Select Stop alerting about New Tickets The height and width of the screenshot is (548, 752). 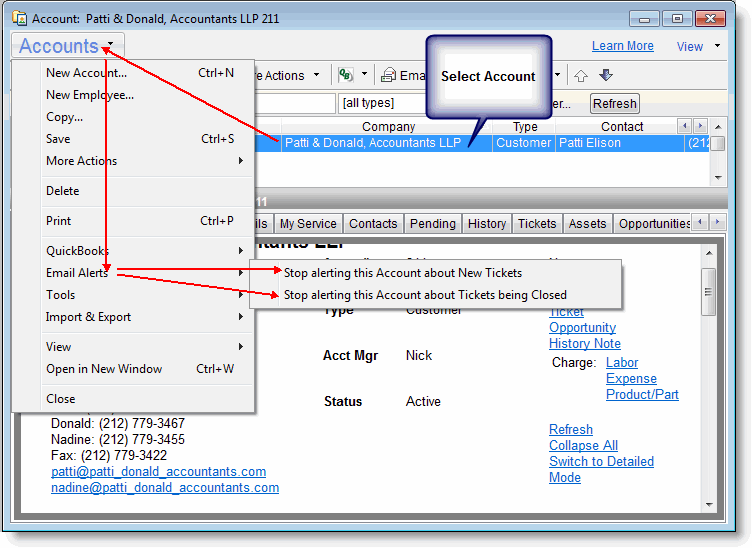pos(402,272)
